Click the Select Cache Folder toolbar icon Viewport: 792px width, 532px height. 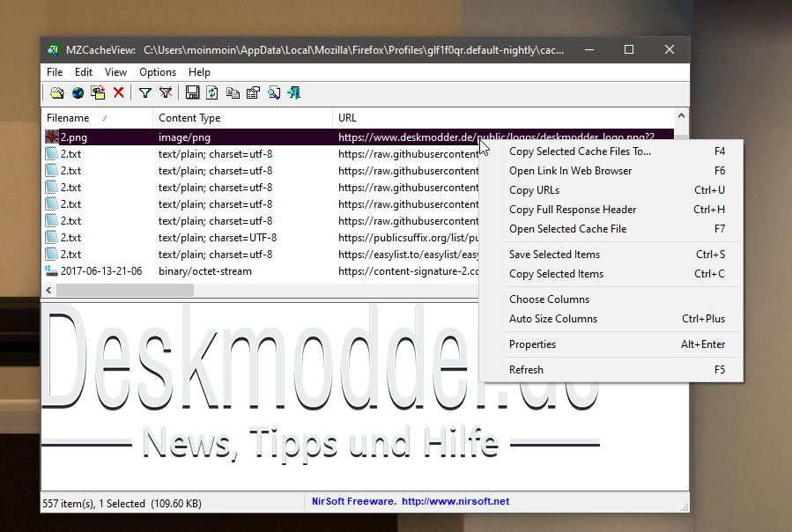click(57, 93)
